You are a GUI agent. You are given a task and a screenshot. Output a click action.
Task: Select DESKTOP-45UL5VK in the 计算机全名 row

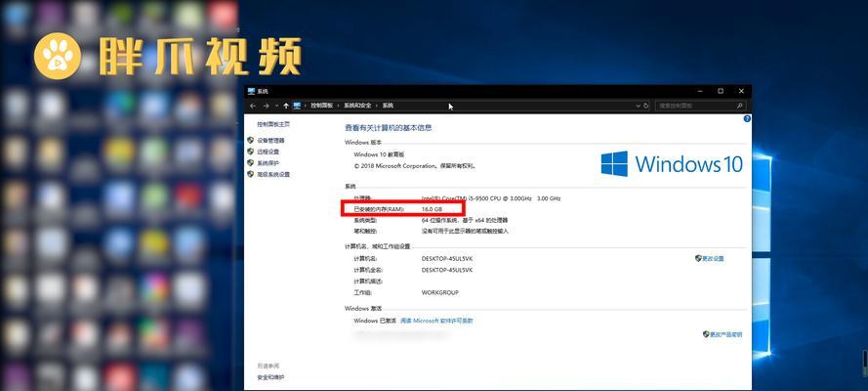point(447,270)
